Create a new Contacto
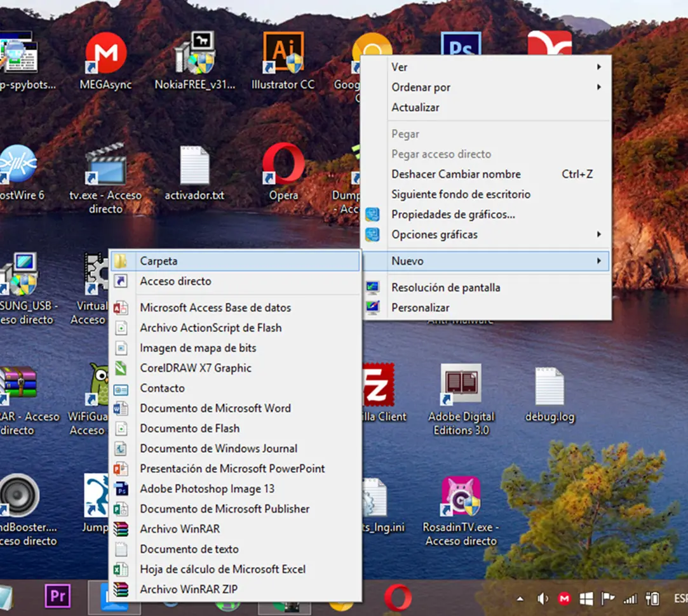 pos(235,388)
